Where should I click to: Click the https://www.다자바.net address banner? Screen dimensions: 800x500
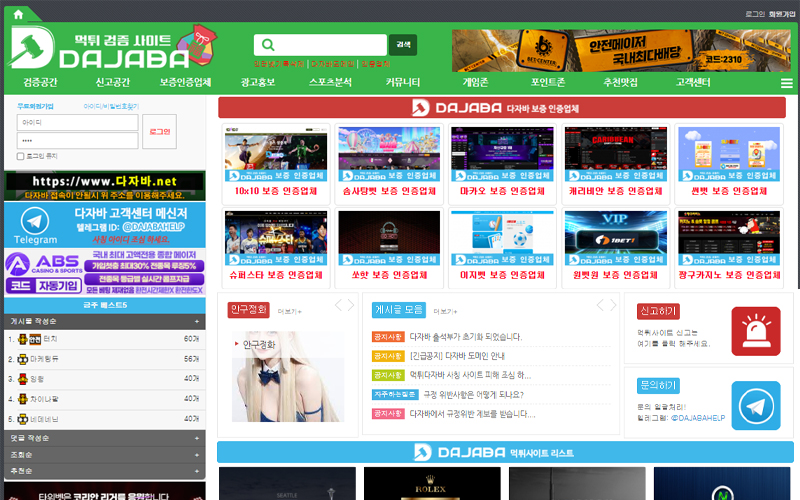coord(105,186)
